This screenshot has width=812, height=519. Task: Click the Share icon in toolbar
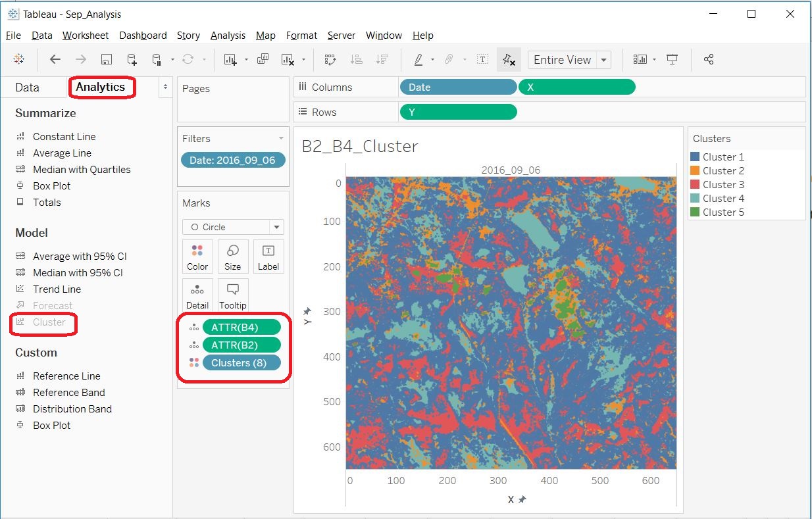point(709,60)
